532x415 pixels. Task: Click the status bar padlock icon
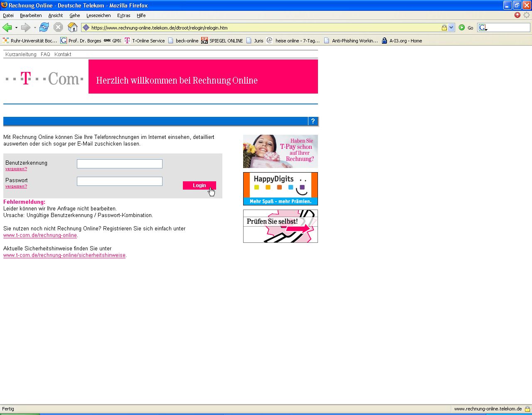pos(527,409)
